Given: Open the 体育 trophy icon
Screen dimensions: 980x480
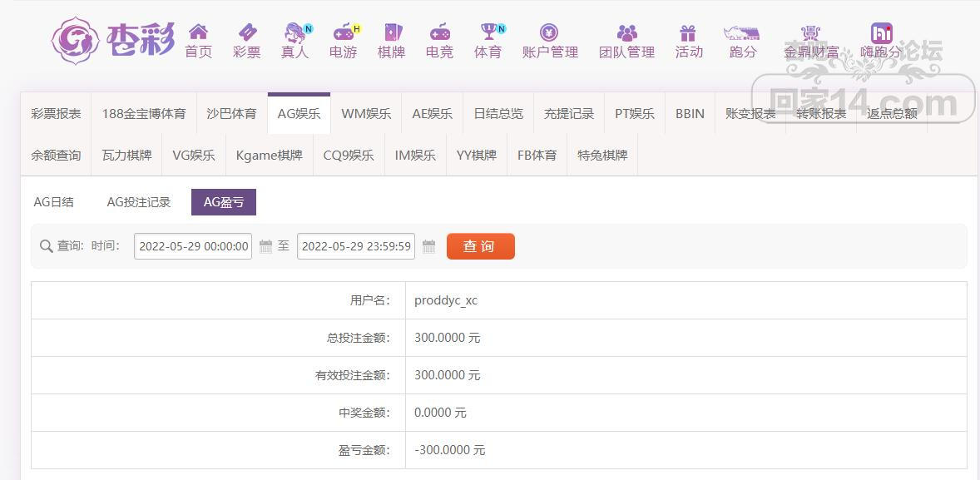Looking at the screenshot, I should tap(488, 32).
